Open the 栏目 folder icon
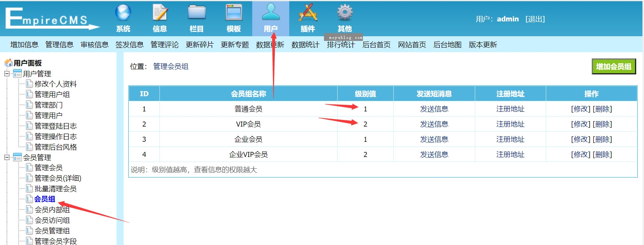Image resolution: width=644 pixels, height=245 pixels. click(x=197, y=12)
